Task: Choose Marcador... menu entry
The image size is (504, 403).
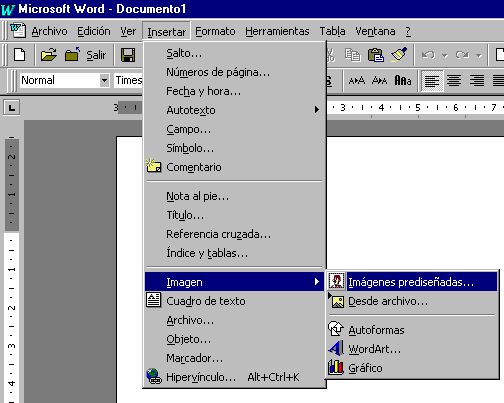Action: click(235, 358)
